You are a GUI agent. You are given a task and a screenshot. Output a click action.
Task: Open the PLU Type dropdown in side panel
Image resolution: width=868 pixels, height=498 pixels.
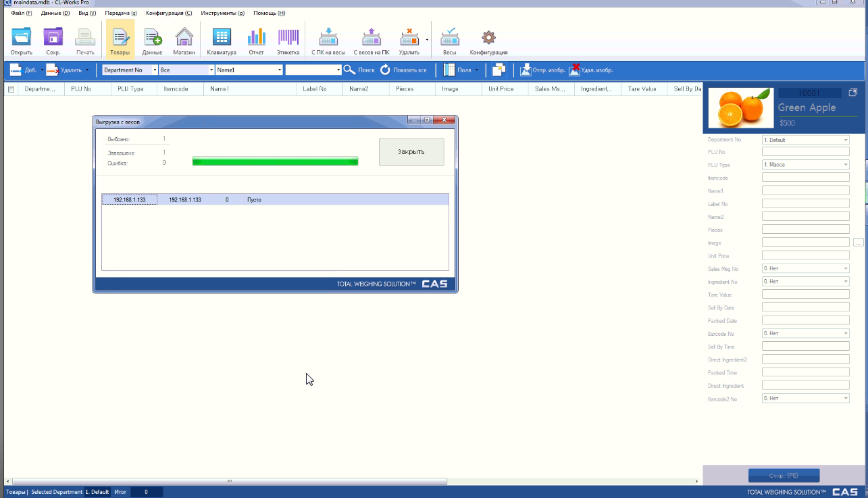[x=845, y=166]
